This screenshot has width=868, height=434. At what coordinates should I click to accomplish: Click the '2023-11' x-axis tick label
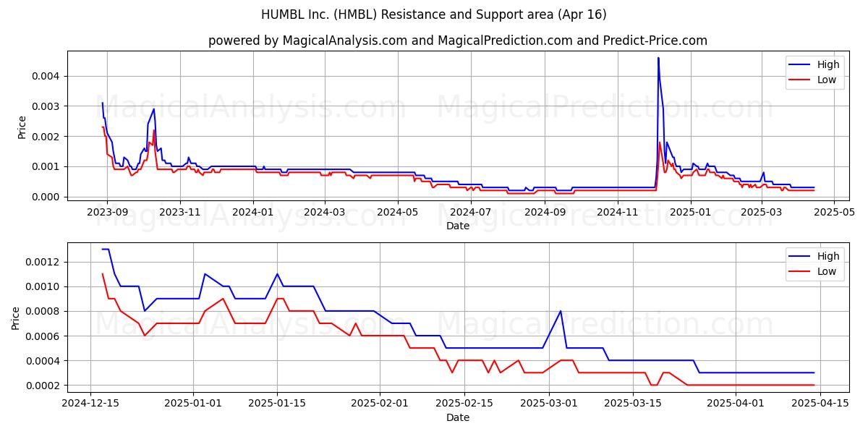point(180,212)
